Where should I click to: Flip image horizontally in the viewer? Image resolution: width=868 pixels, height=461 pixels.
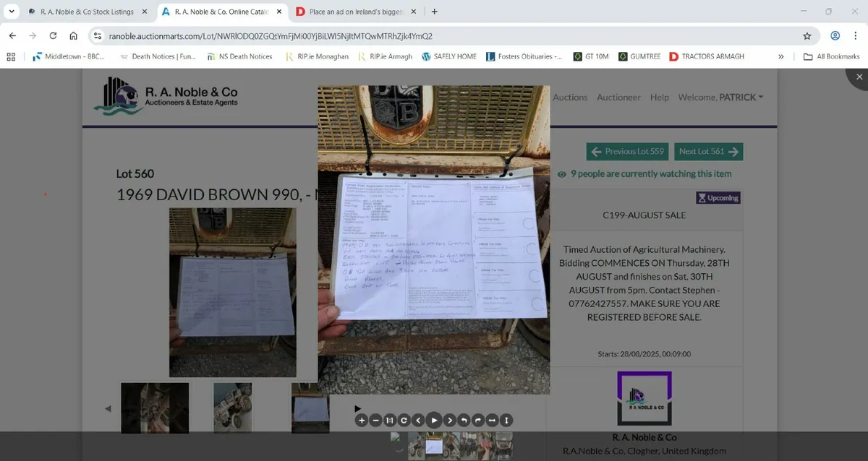click(x=492, y=420)
